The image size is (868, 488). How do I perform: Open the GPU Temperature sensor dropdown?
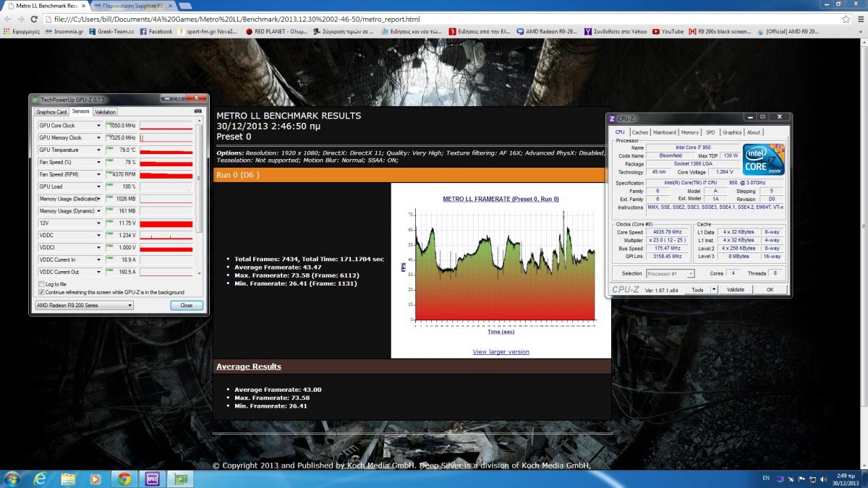pos(98,150)
